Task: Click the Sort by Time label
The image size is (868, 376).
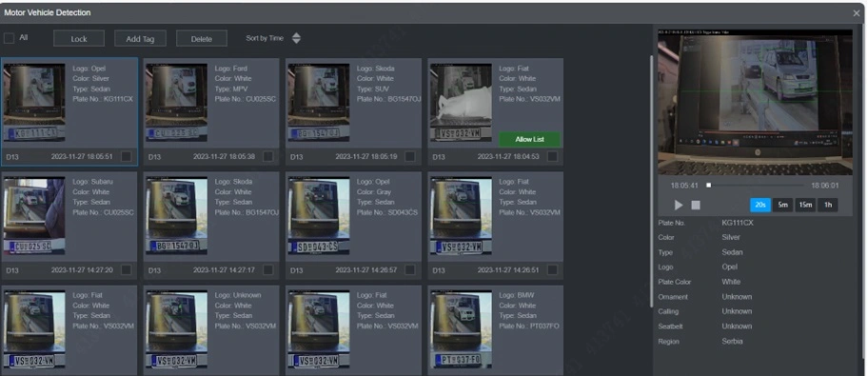Action: click(265, 38)
